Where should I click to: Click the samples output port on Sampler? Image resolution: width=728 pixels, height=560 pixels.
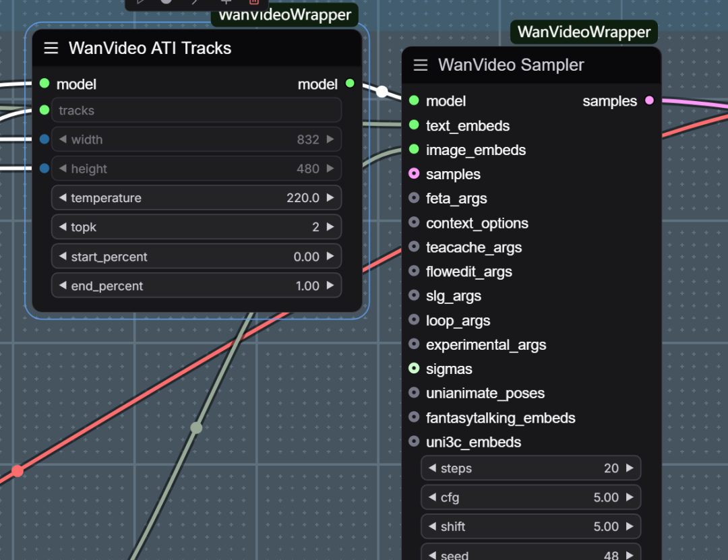650,100
